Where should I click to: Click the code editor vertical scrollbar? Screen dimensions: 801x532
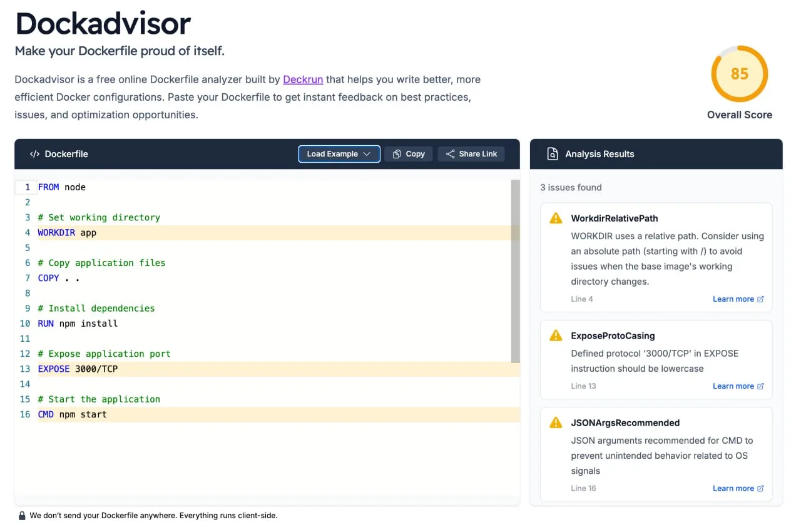516,272
